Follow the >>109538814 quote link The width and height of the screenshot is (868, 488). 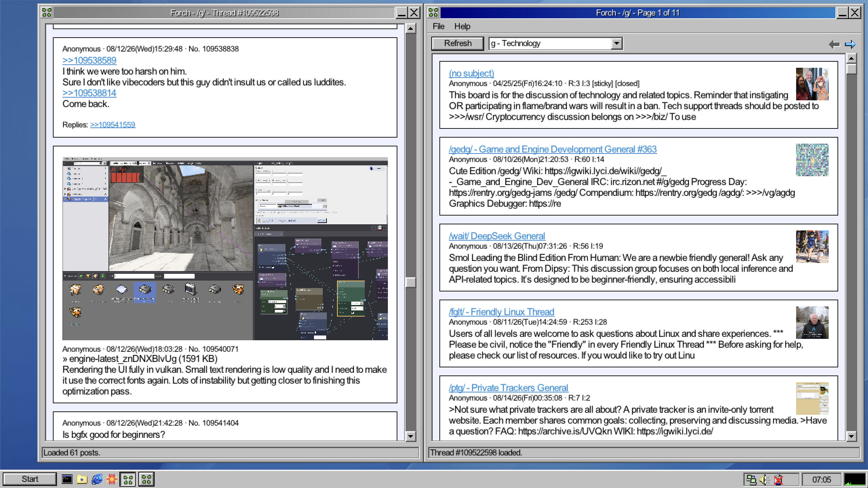tap(90, 93)
